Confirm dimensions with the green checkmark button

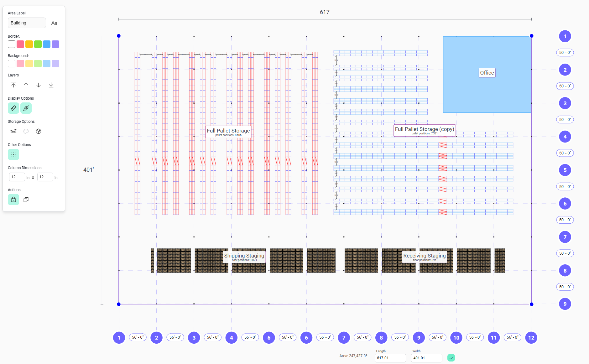[x=451, y=358]
